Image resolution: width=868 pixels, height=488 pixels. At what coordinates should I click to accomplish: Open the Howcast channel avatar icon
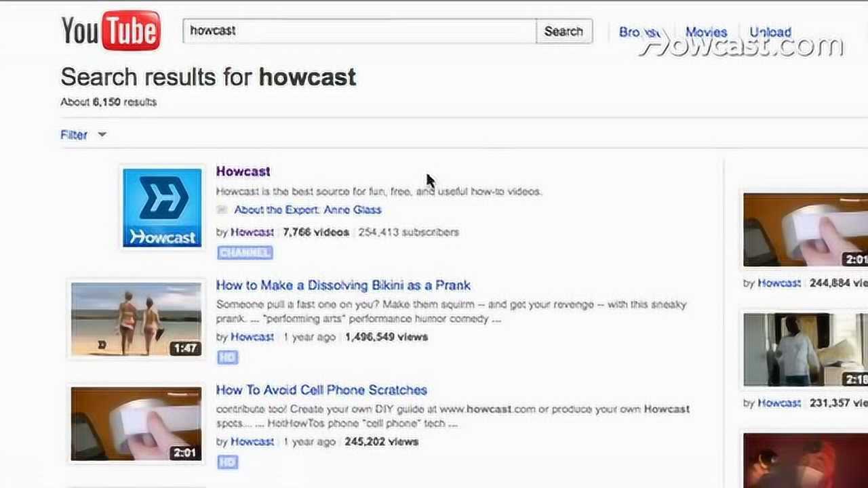[162, 207]
